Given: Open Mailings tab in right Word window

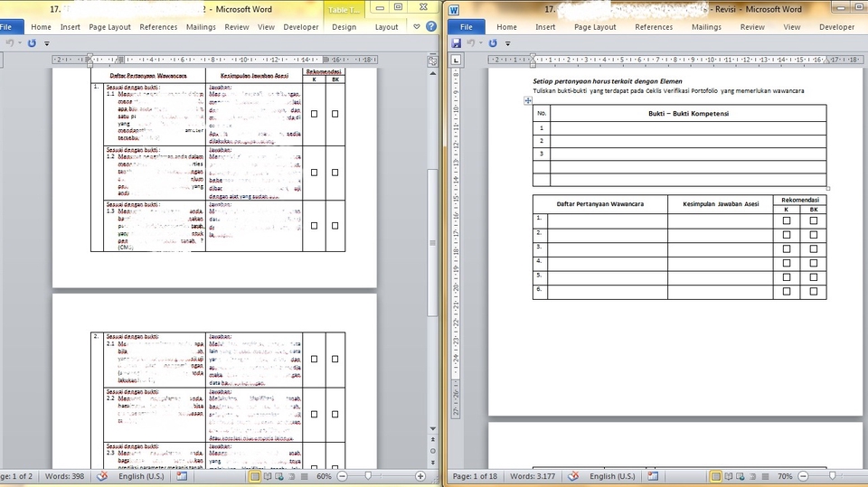Looking at the screenshot, I should click(706, 26).
